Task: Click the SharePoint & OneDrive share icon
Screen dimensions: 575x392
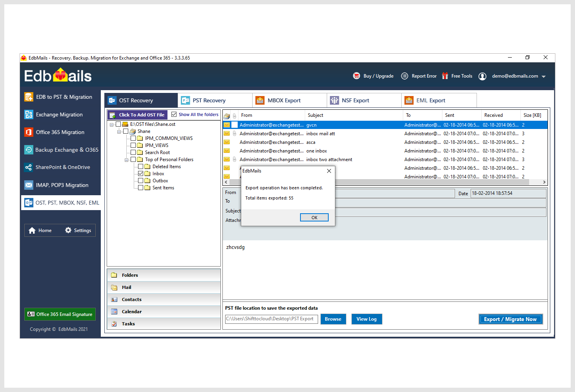Action: point(29,167)
